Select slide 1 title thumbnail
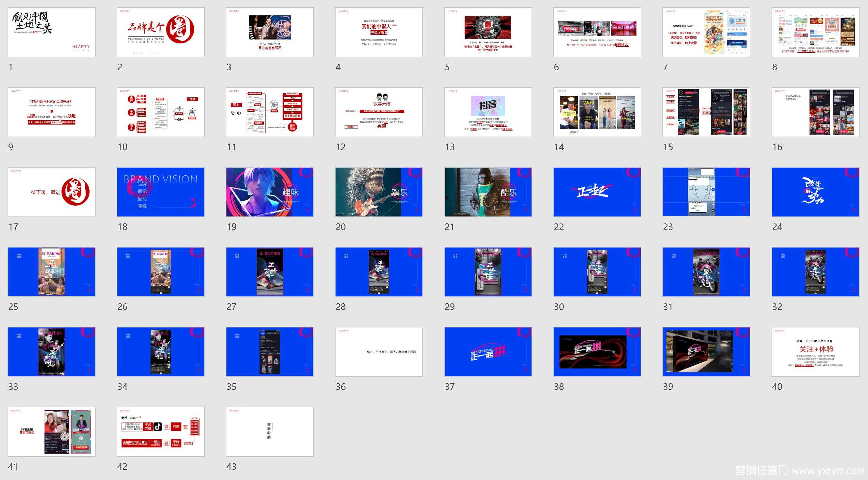Viewport: 868px width, 480px height. tap(52, 32)
